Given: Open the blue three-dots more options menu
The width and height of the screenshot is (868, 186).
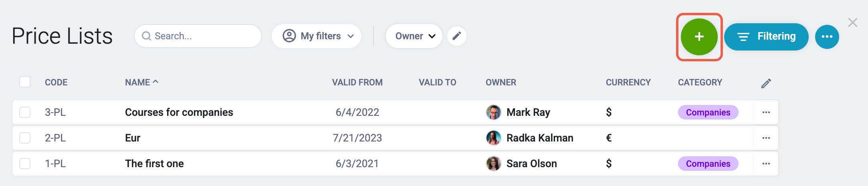Looking at the screenshot, I should (x=827, y=37).
